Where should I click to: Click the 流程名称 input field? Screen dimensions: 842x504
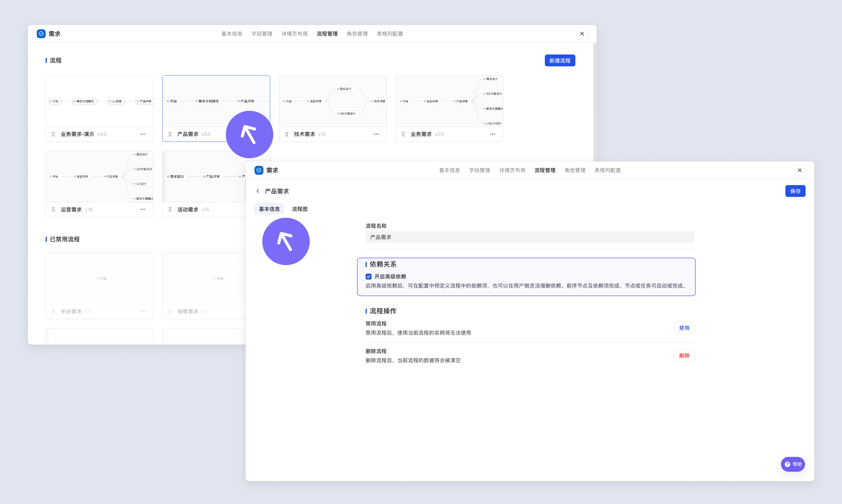530,237
